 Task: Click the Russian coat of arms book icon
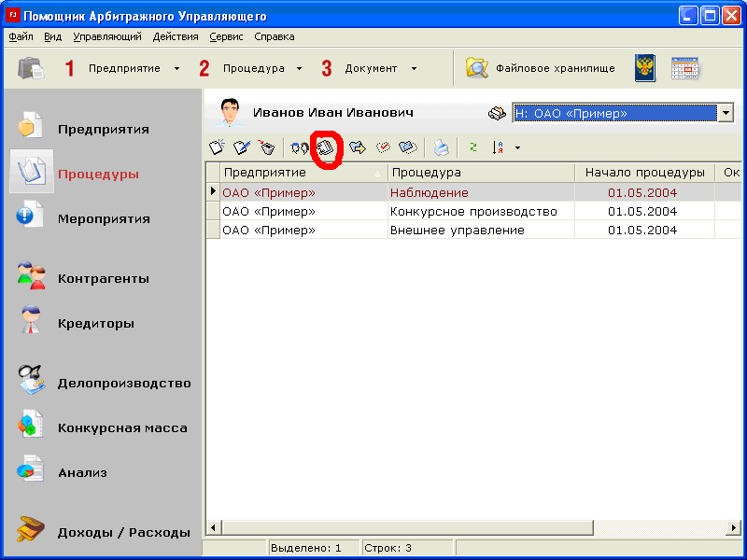645,68
